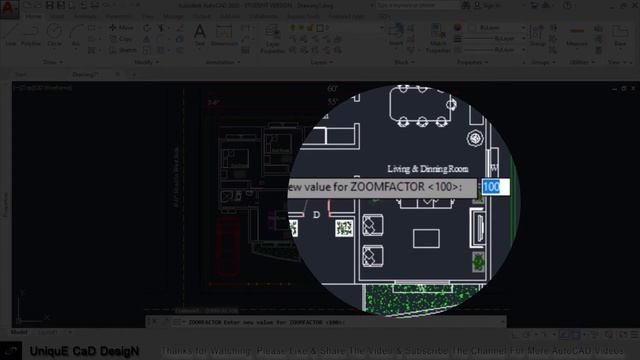Expand the Annotation panel
This screenshot has height=360, width=640.
point(222,62)
